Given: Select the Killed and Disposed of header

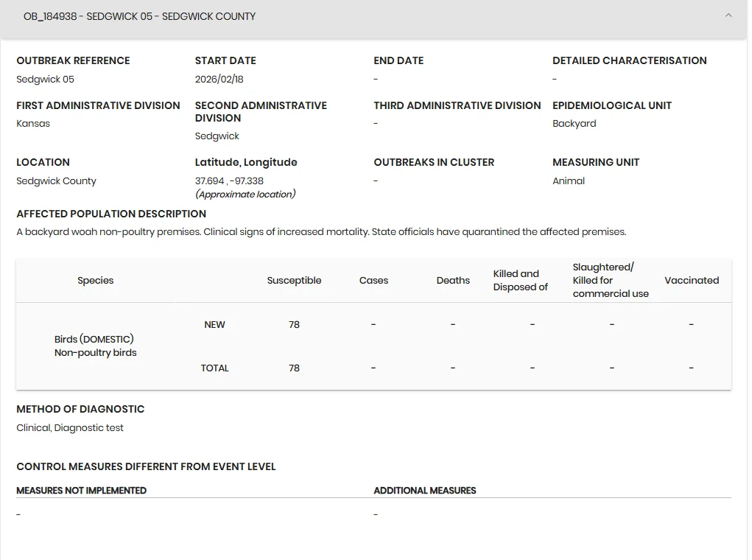Looking at the screenshot, I should coord(520,280).
